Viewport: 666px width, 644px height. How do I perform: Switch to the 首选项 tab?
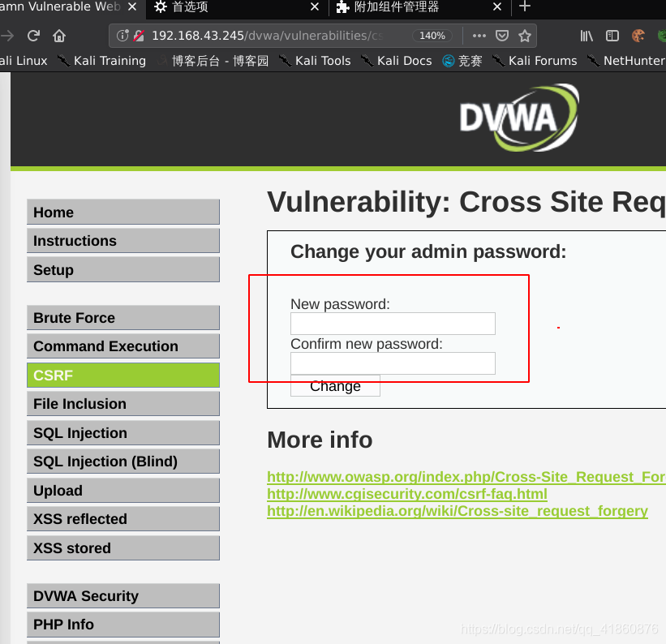(238, 7)
